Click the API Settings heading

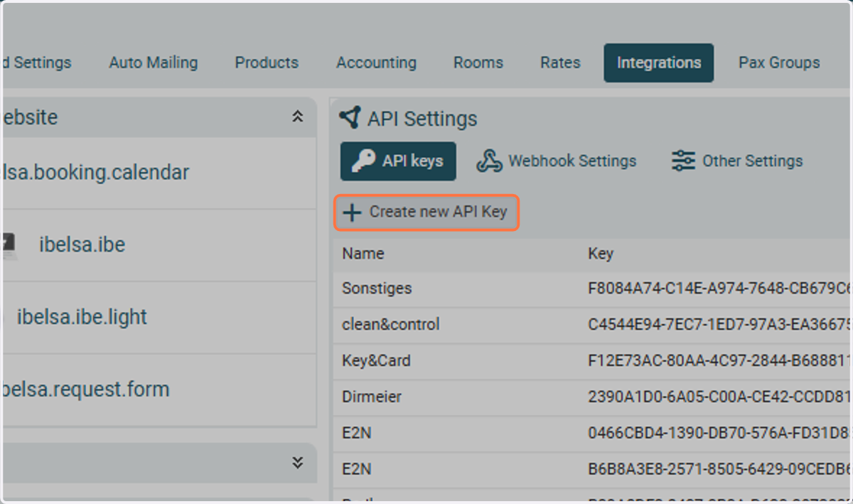click(x=422, y=119)
